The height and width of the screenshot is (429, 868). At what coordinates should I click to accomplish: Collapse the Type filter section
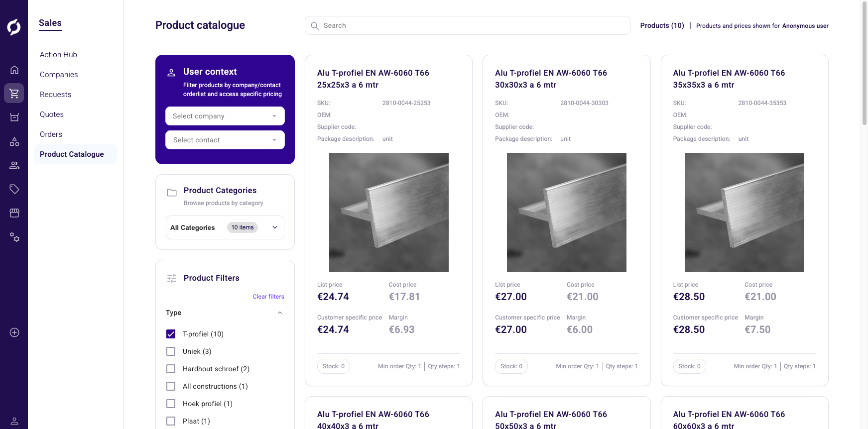279,313
